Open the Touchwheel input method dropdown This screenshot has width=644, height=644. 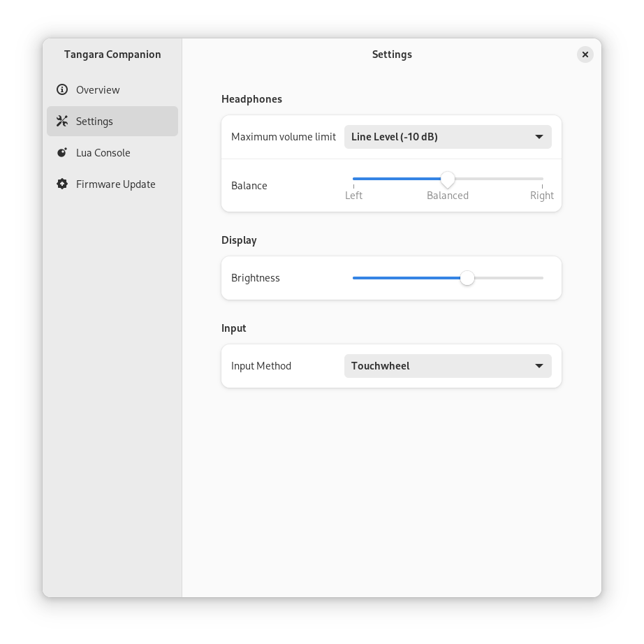[447, 366]
